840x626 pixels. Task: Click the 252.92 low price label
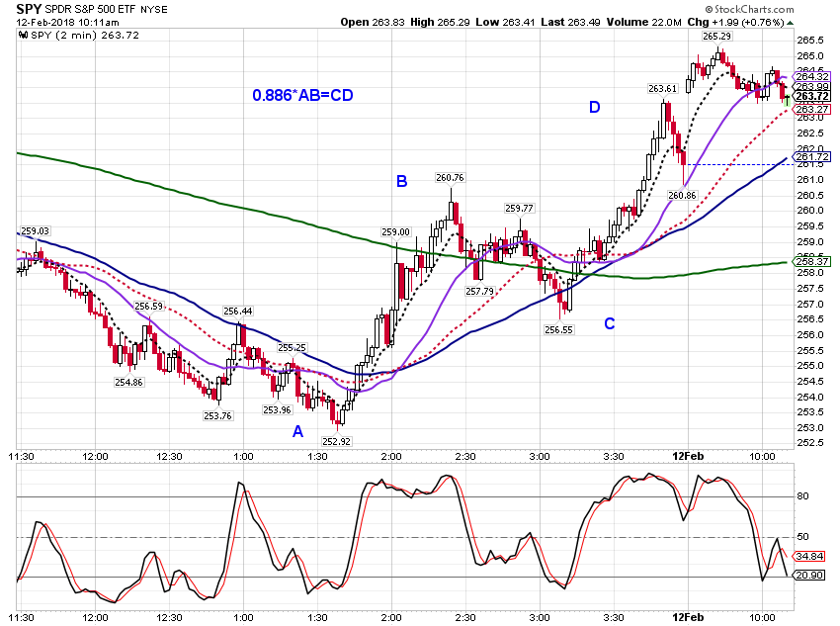pos(336,442)
